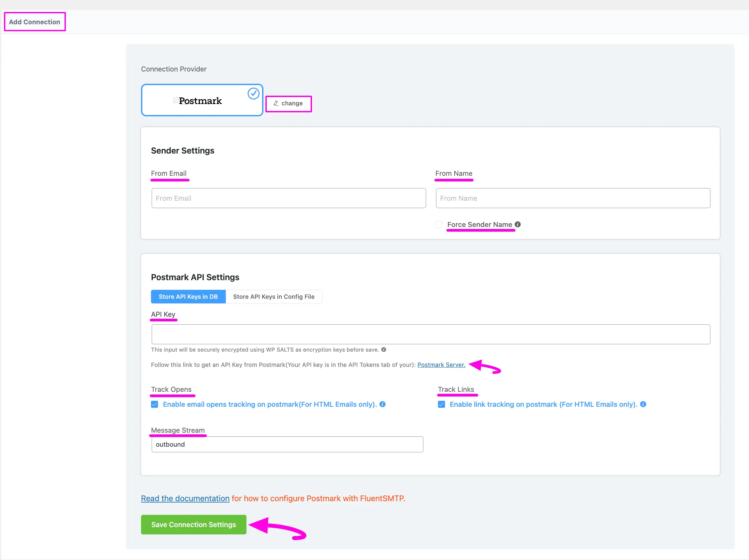Click the Track Opens label
Image resolution: width=749 pixels, height=560 pixels.
(171, 390)
